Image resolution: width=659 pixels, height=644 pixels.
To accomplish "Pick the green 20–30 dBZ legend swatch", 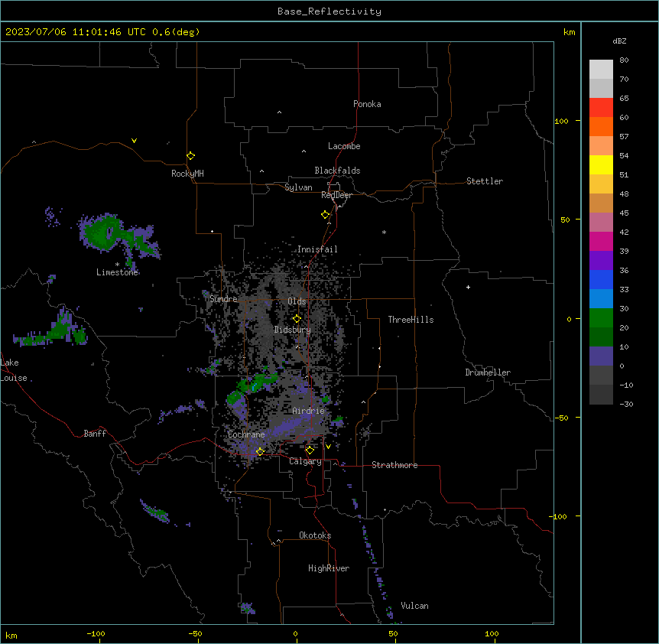I will tap(601, 318).
